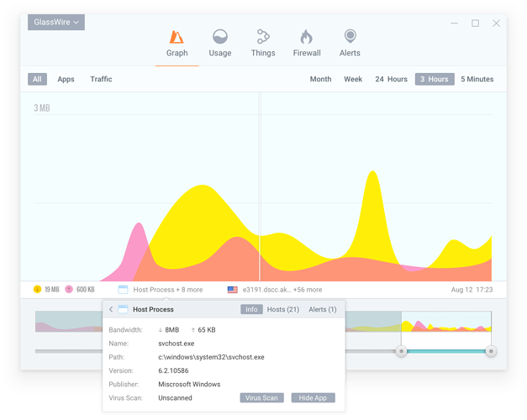Open the Firewall flame icon
Screen dimensions: 527x420
(307, 37)
